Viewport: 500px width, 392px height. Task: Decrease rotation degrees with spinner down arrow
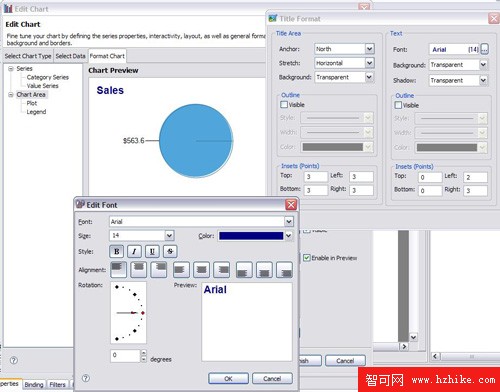click(143, 359)
